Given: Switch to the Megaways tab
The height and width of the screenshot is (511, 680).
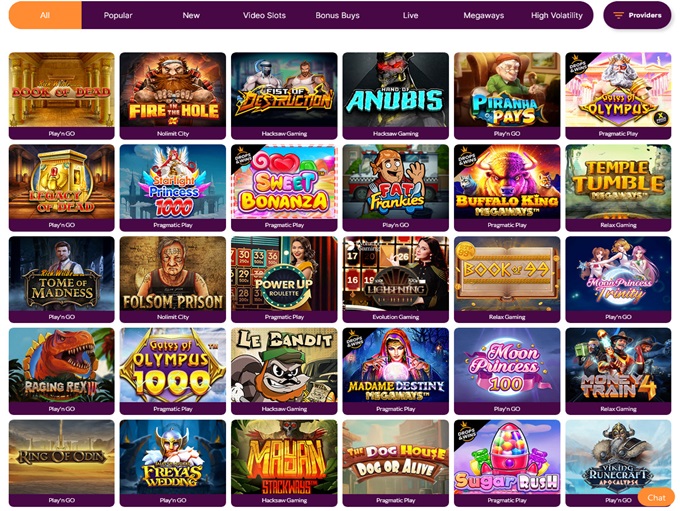Looking at the screenshot, I should tap(484, 15).
